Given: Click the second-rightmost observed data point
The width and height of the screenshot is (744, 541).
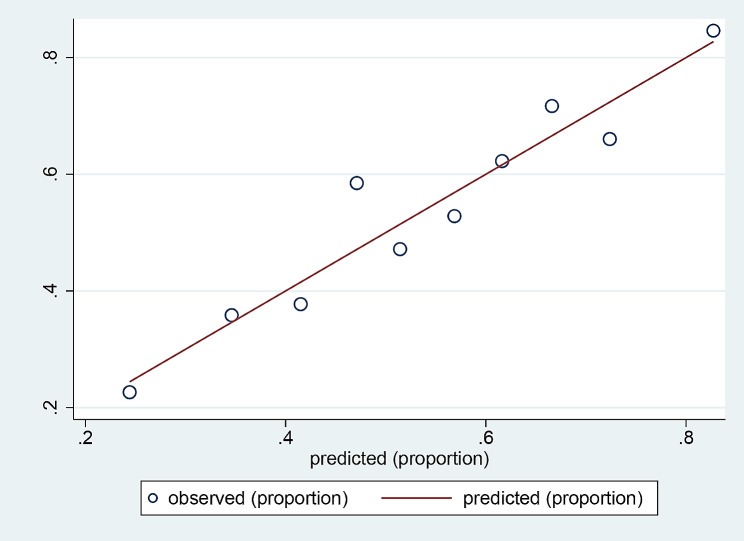Looking at the screenshot, I should (x=610, y=139).
